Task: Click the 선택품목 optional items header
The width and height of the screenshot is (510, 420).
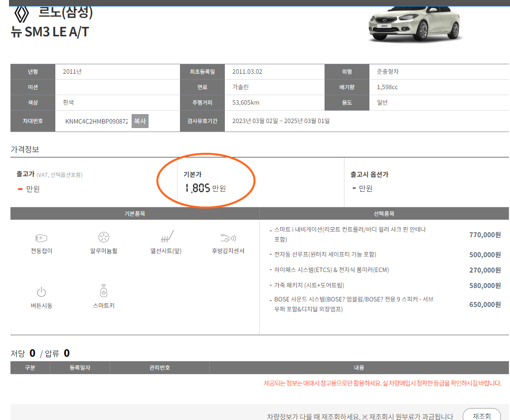Action: (x=384, y=214)
